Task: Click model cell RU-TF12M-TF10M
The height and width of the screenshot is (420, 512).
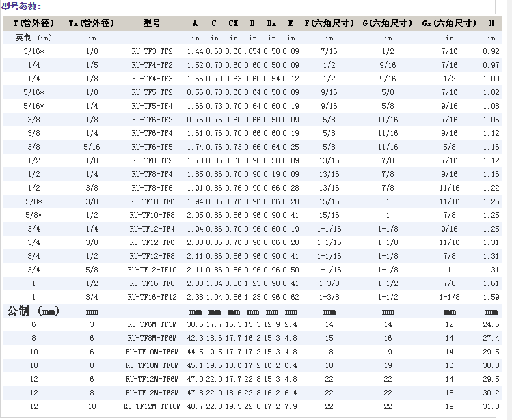Action: click(152, 406)
